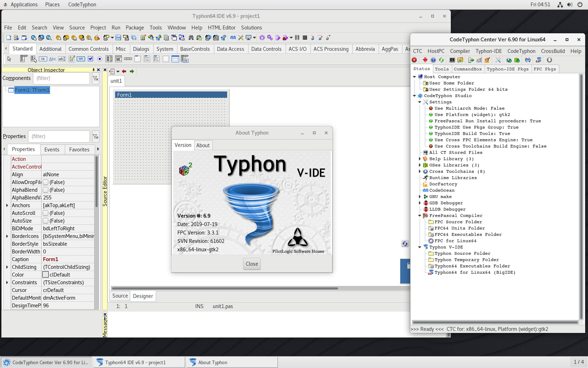Image resolution: width=588 pixels, height=368 pixels.
Task: Click Close in the About Typhon dialog
Action: pos(252,264)
